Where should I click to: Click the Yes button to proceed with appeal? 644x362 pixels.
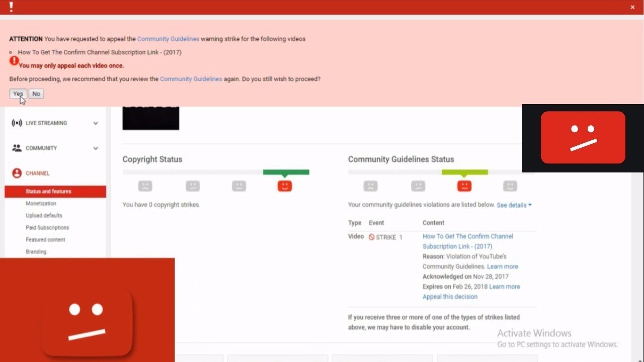click(18, 94)
